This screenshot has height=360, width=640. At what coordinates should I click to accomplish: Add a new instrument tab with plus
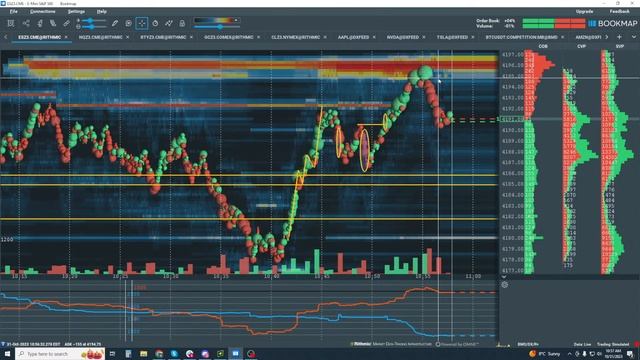619,37
